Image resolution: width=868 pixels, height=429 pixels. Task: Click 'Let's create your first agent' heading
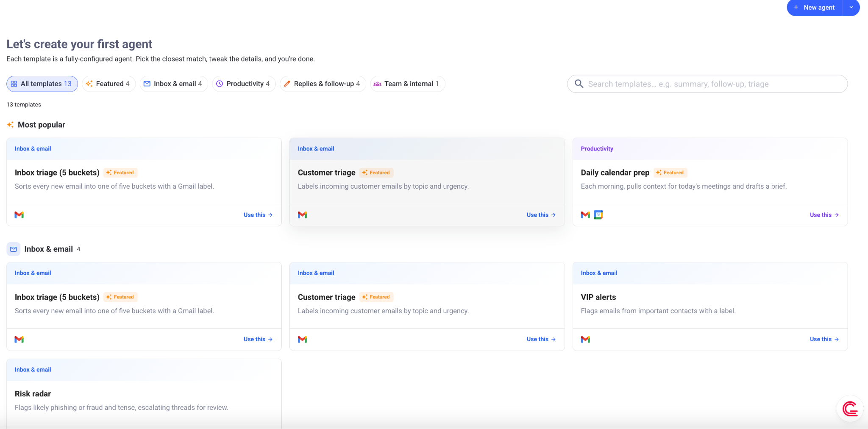pyautogui.click(x=79, y=44)
